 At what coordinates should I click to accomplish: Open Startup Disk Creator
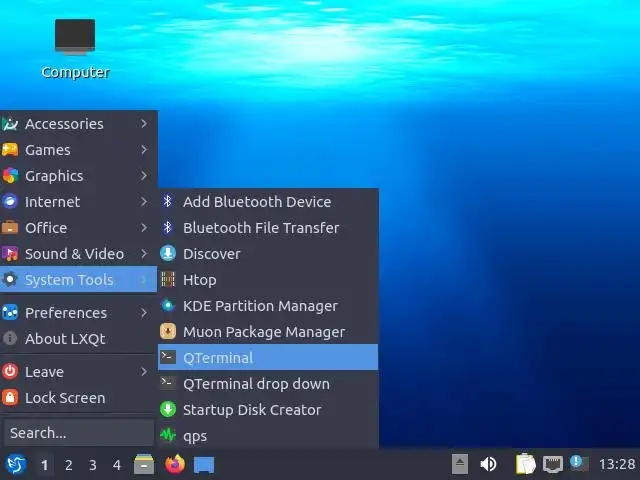[268, 410]
